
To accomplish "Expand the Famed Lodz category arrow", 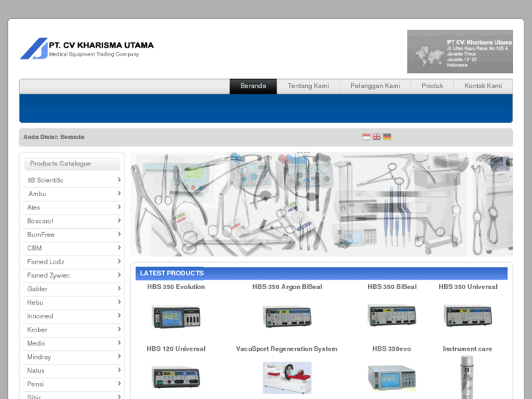I will tap(119, 261).
